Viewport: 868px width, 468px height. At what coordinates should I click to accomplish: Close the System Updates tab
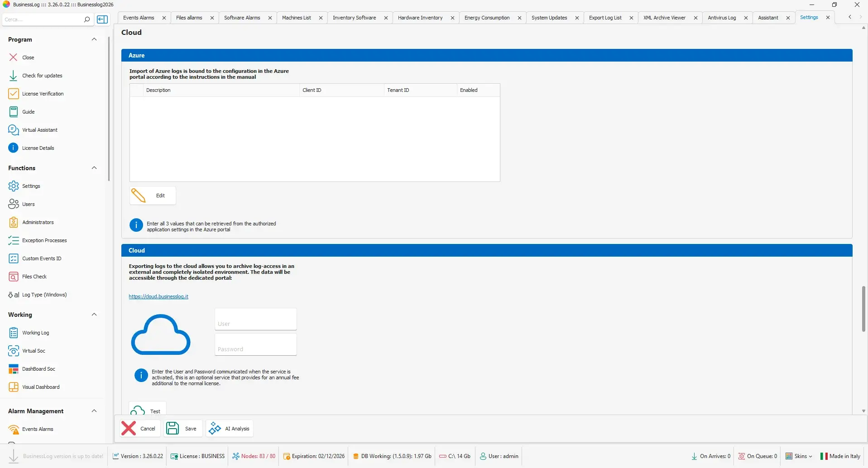[577, 18]
